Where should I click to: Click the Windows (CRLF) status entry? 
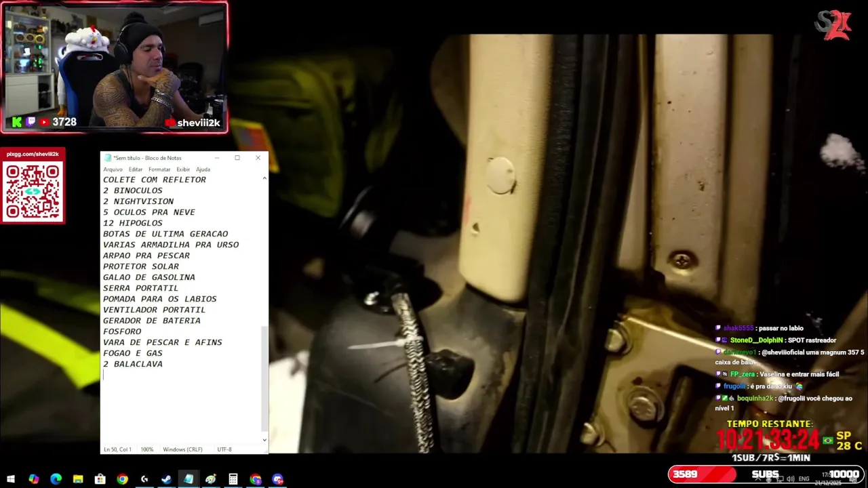[x=182, y=449]
